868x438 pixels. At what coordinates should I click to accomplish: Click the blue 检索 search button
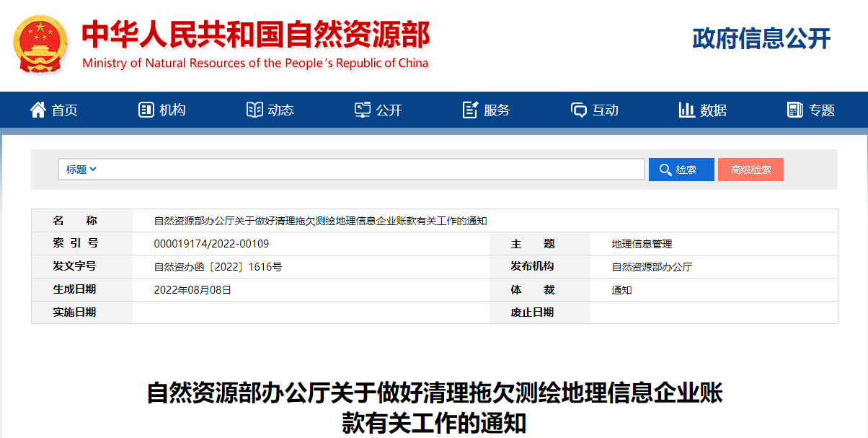(681, 170)
